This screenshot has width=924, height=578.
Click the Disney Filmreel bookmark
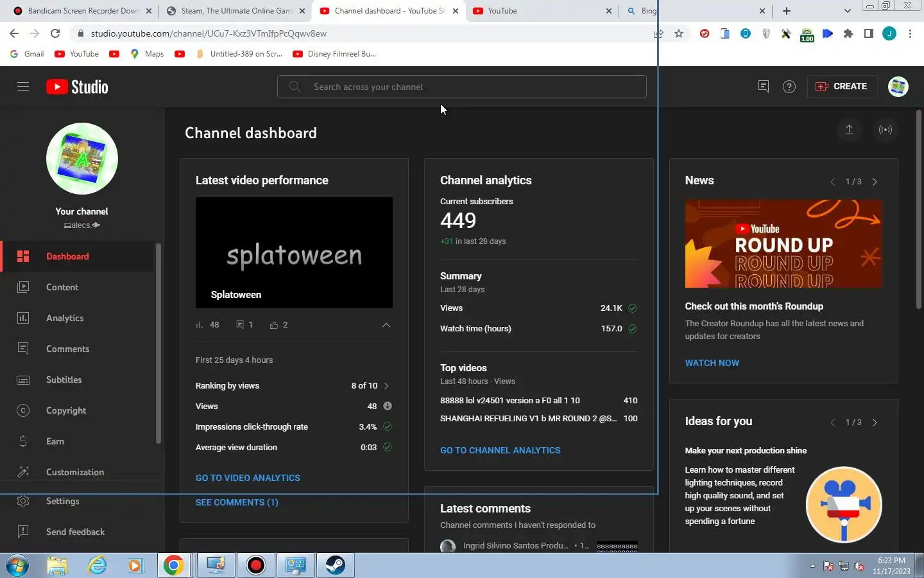click(x=334, y=54)
